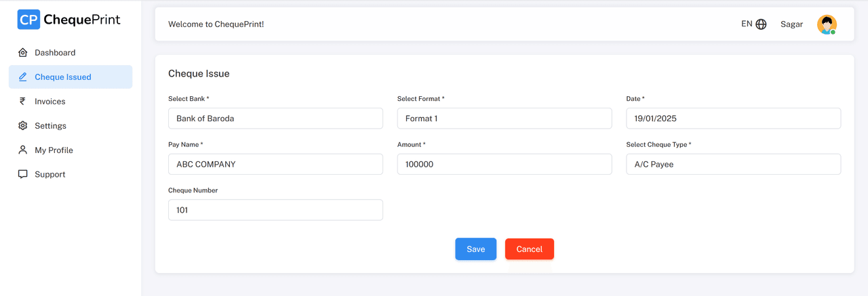868x296 pixels.
Task: Click the Select Bank label
Action: click(189, 99)
